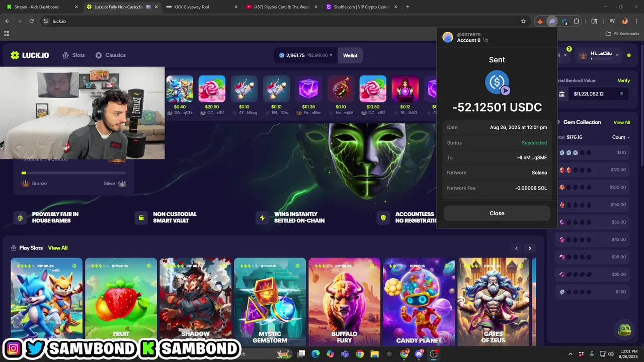Screen dimensions: 644x362
Task: Open the Fruit slot game thumbnail
Action: pos(121,302)
